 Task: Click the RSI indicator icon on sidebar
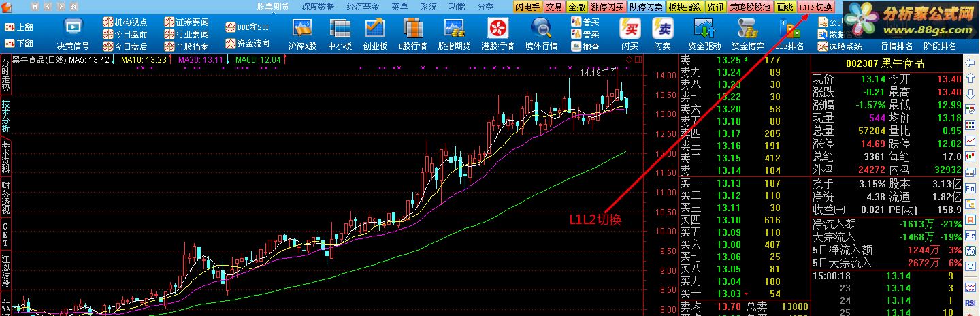click(x=970, y=302)
